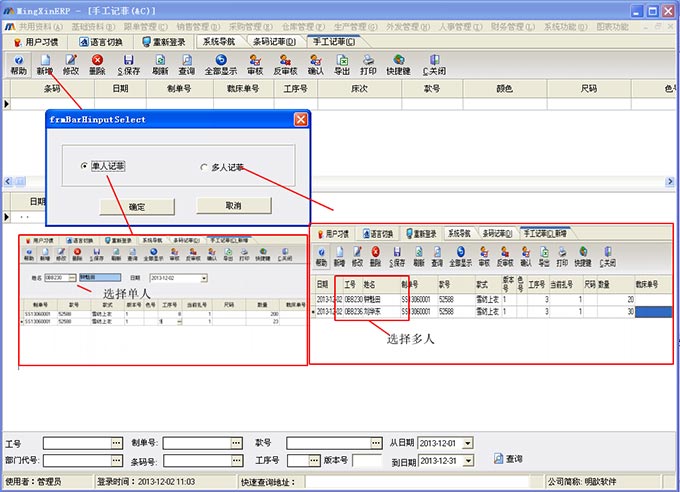Open the 工号 lookup ellipsis button
This screenshot has width=680, height=492.
click(117, 443)
